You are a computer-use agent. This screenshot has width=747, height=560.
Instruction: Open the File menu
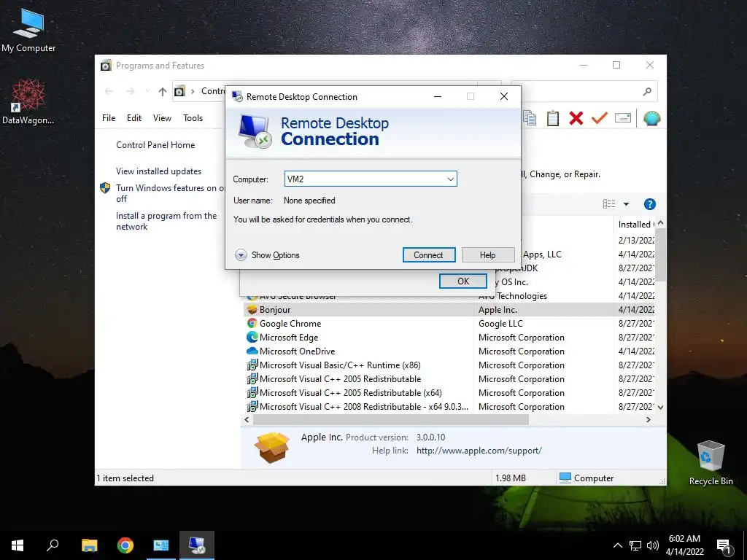(x=109, y=117)
